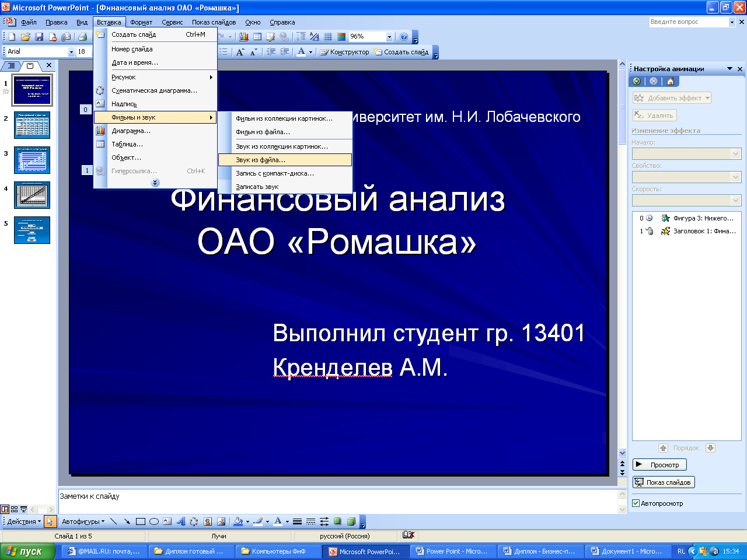Open the font name Arial dropdown

point(71,52)
